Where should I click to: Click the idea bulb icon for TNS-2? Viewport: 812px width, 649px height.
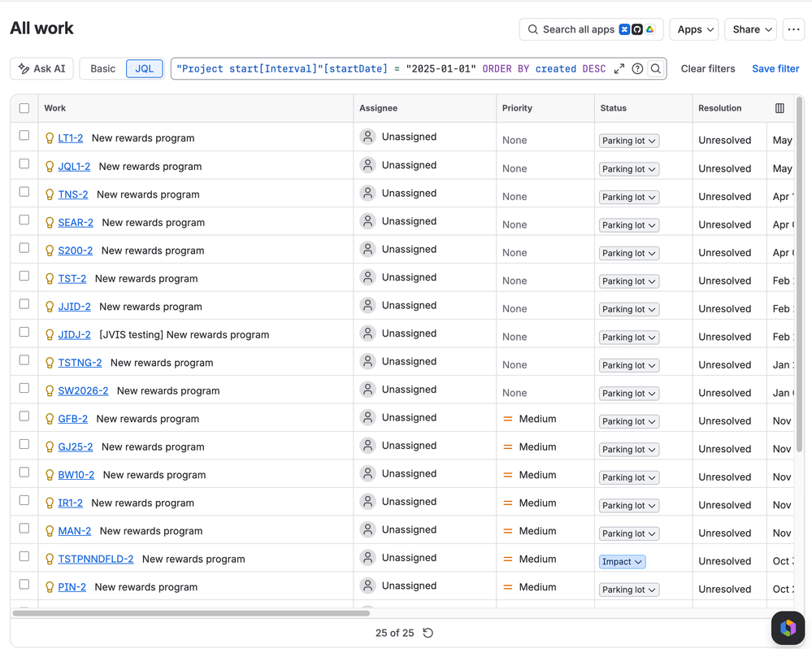(x=50, y=194)
